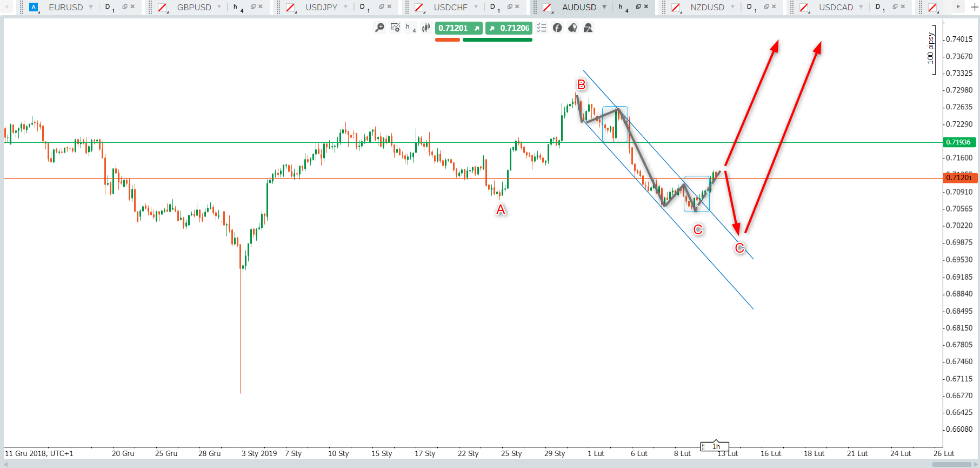Toggle the link group box on GBPUSD tab

(162, 8)
